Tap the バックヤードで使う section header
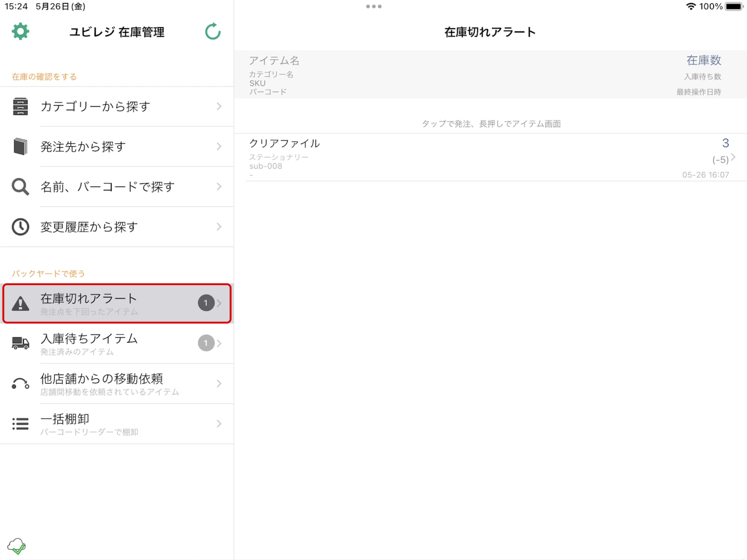747x560 pixels. pos(48,273)
